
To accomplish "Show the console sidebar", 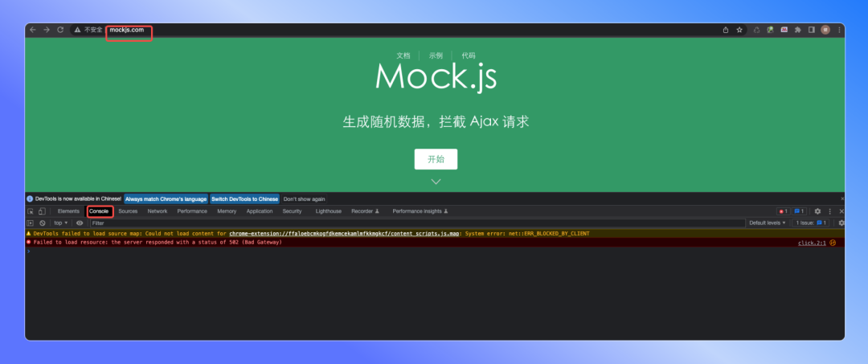I will tap(31, 223).
